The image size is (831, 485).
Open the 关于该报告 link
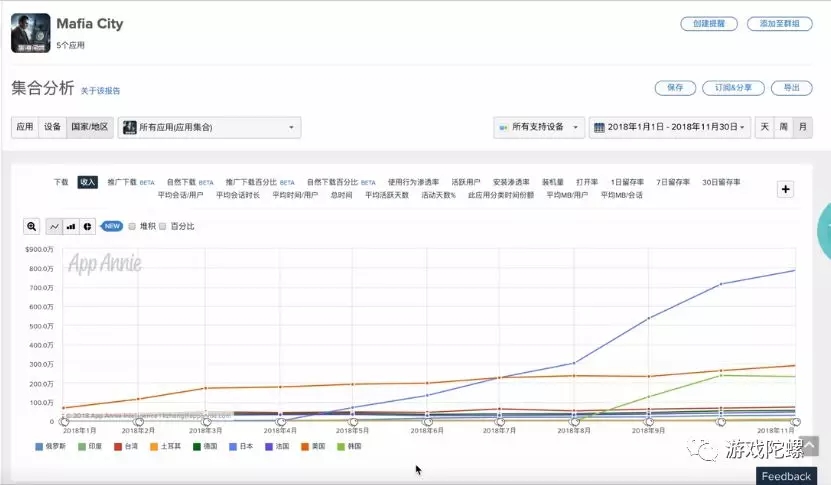point(100,91)
